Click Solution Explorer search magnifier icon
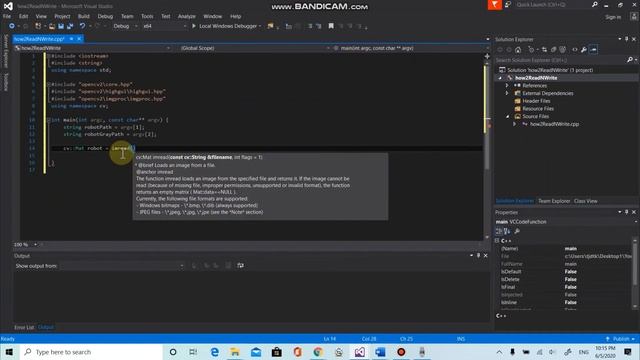 click(x=630, y=60)
